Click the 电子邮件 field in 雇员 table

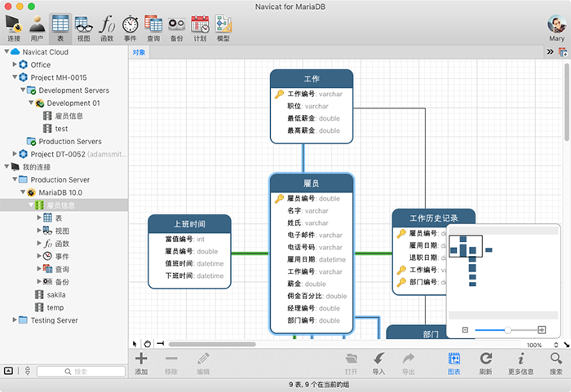pos(315,236)
